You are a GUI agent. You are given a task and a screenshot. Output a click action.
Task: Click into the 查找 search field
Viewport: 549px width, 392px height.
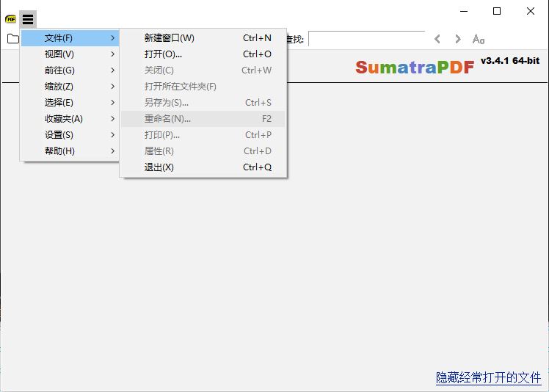click(366, 39)
